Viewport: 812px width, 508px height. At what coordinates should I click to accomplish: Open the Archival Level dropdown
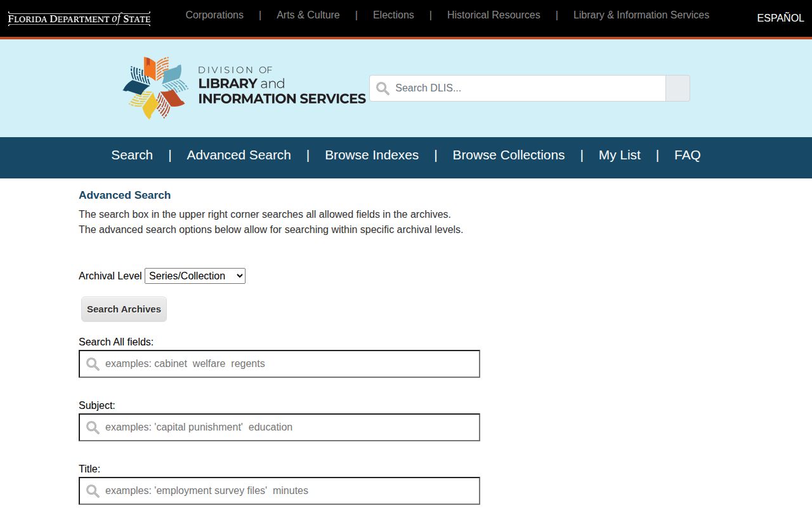(x=195, y=276)
